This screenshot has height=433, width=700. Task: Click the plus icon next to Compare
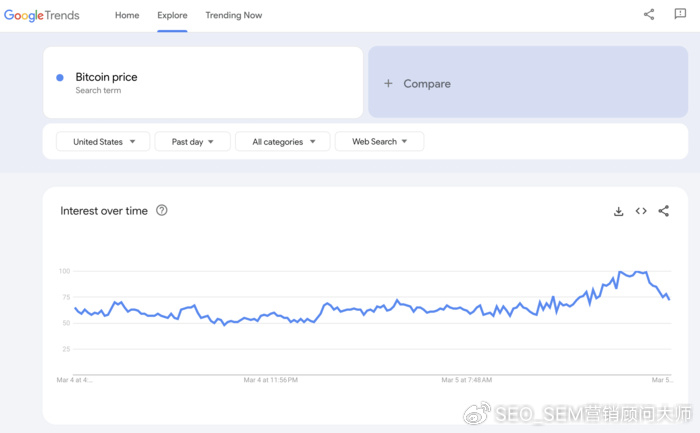[388, 83]
